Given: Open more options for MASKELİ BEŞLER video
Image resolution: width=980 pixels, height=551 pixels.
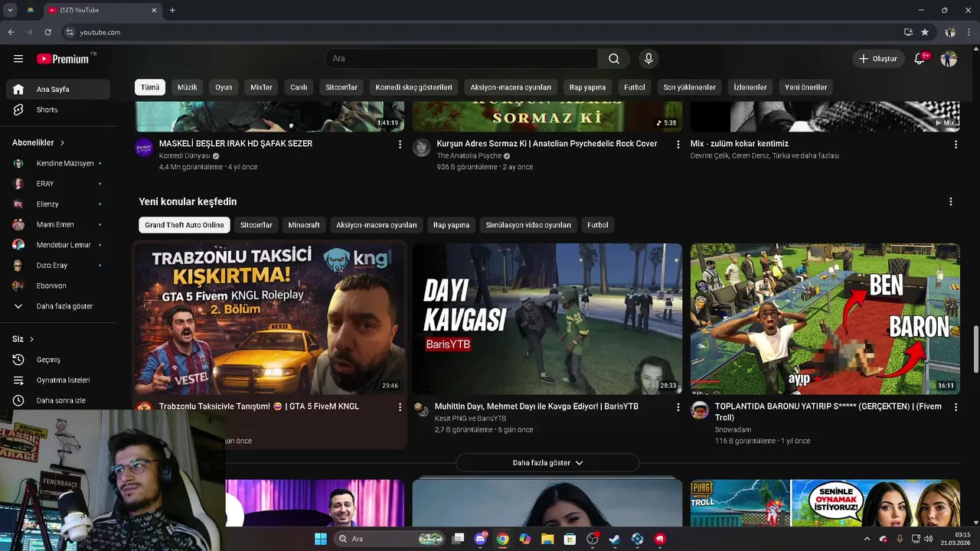Looking at the screenshot, I should point(400,144).
